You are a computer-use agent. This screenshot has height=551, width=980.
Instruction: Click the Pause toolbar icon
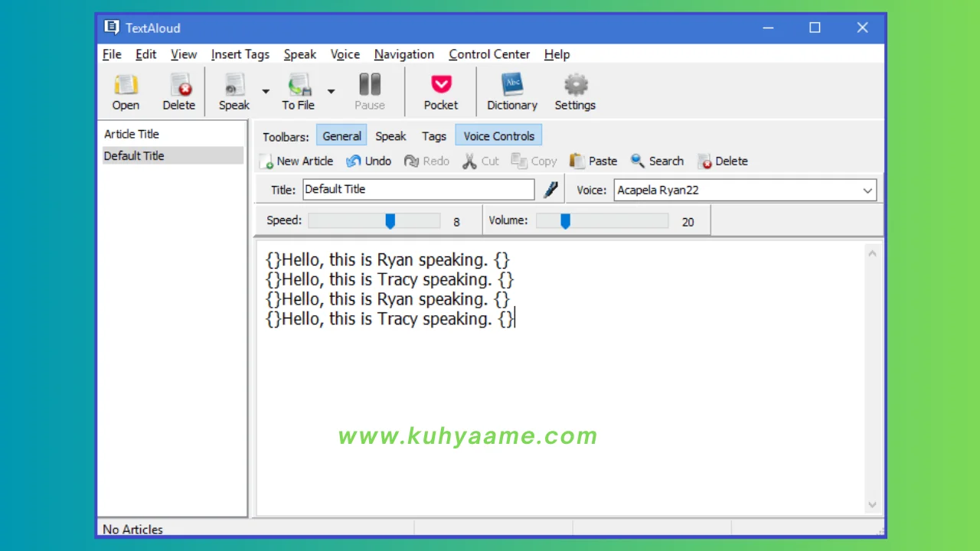point(370,93)
